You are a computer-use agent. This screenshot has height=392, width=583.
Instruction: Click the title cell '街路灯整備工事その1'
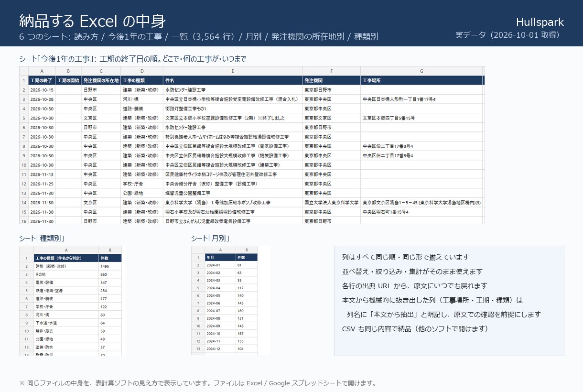(232, 109)
